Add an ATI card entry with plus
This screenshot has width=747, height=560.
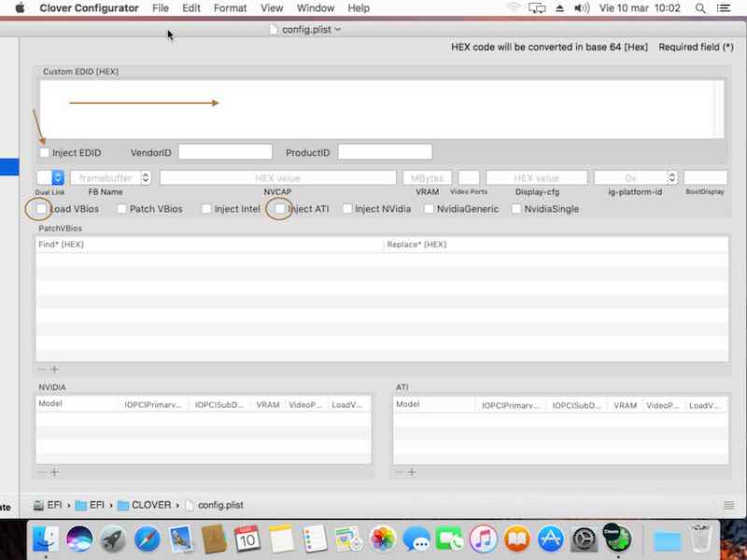(412, 472)
